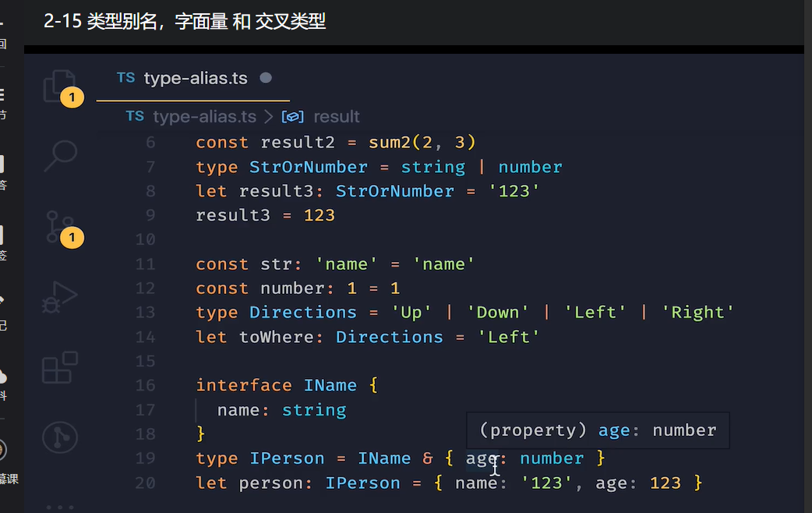Open the Explorer view in the activity bar

point(61,86)
